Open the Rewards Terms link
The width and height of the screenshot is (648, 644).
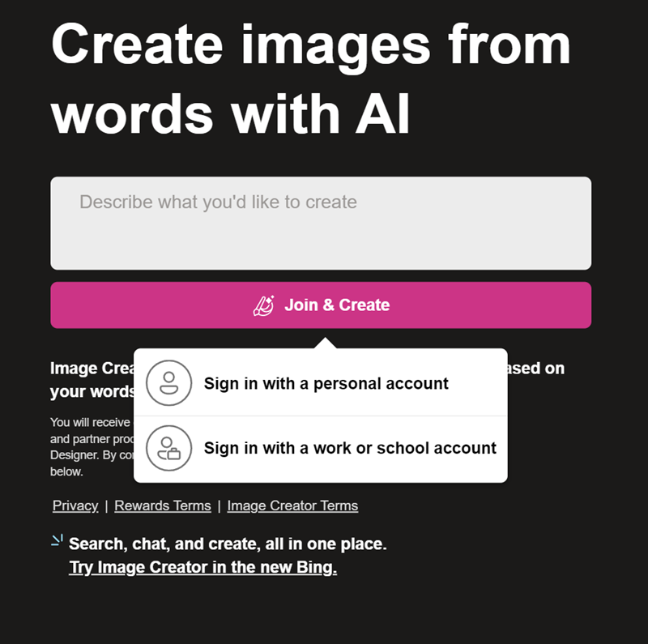(163, 505)
